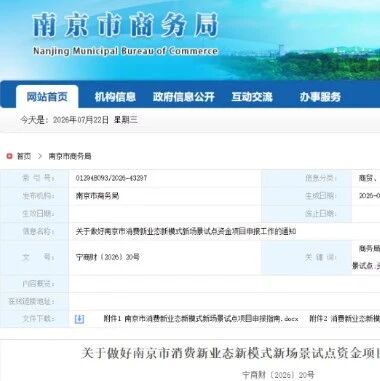Download 附件2 attachment link
The image size is (380, 381).
click(x=344, y=319)
